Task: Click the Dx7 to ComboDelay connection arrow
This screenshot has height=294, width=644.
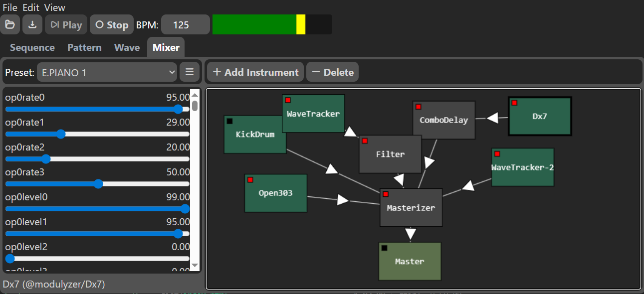Action: (x=493, y=118)
